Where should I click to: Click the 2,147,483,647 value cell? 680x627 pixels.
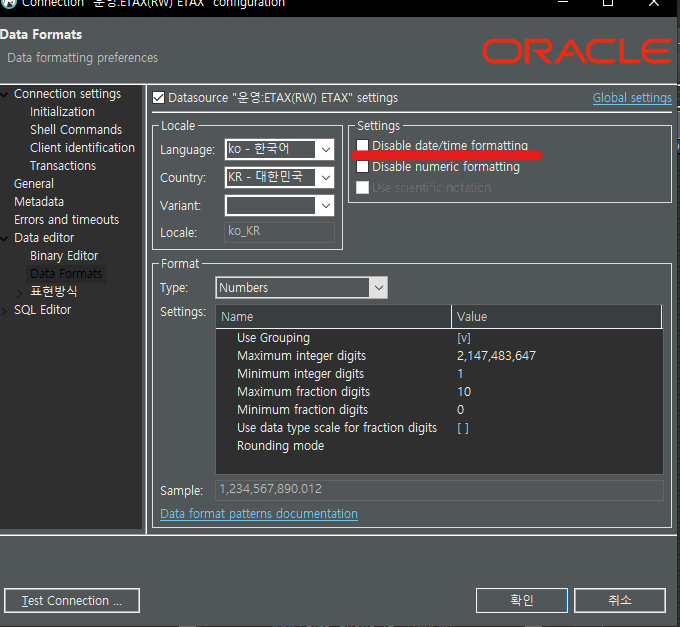[x=497, y=356]
